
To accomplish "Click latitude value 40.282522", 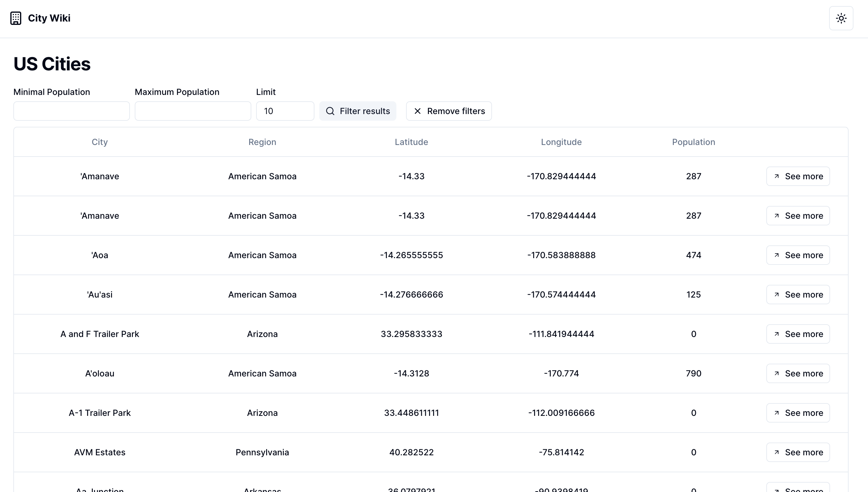I will click(x=411, y=452).
